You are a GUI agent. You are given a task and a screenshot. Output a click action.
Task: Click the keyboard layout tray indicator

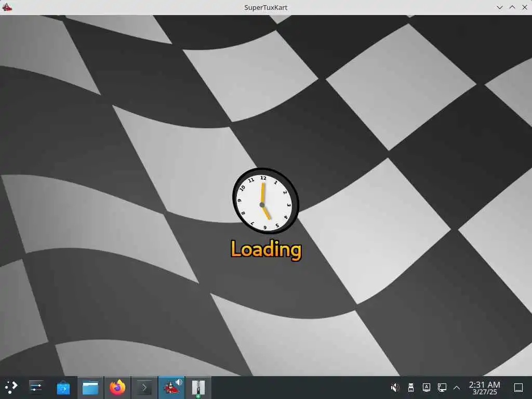pyautogui.click(x=427, y=388)
